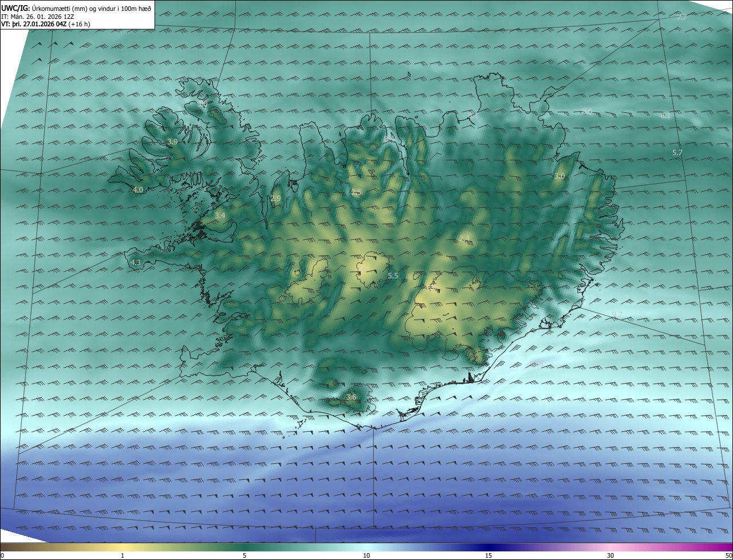Click the faint 9.7 value southeast of Iceland
Viewport: 733px width, 560px height.
pyautogui.click(x=617, y=314)
